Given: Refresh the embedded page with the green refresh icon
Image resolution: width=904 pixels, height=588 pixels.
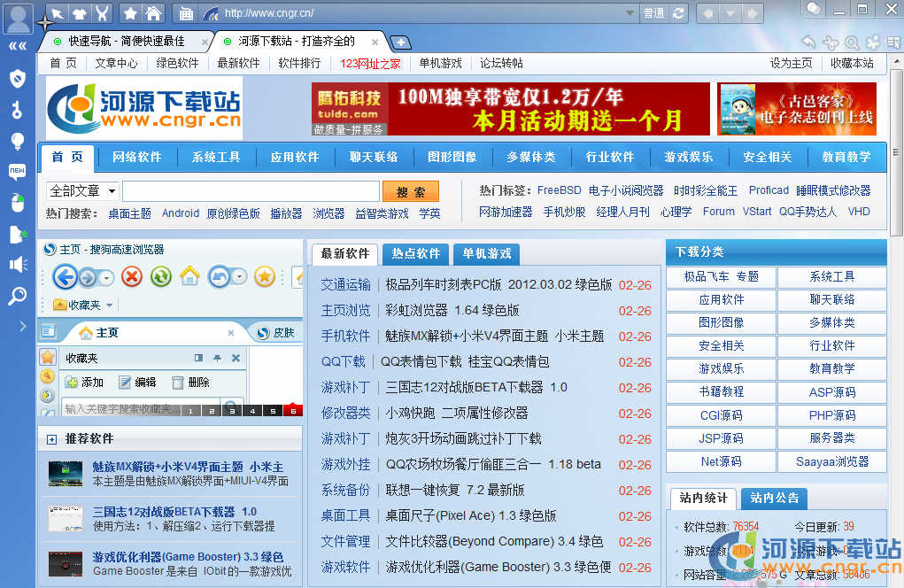Looking at the screenshot, I should point(161,277).
